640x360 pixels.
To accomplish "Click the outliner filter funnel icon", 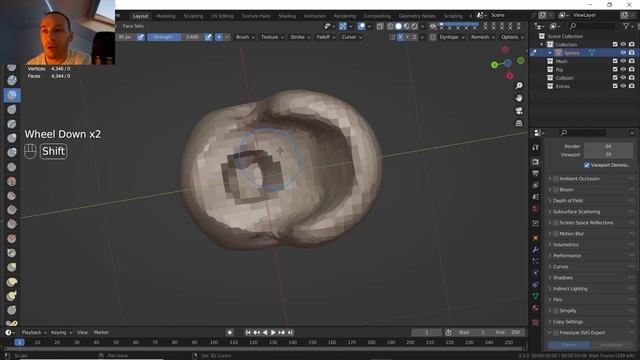I will 626,26.
